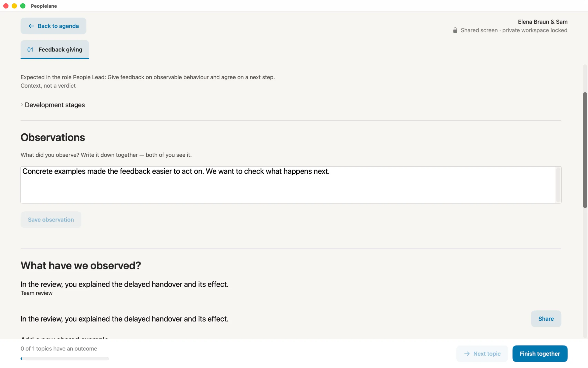Viewport: 588px width, 368px height.
Task: Click 'Shared screen · private workspace locked' status
Action: (x=514, y=30)
